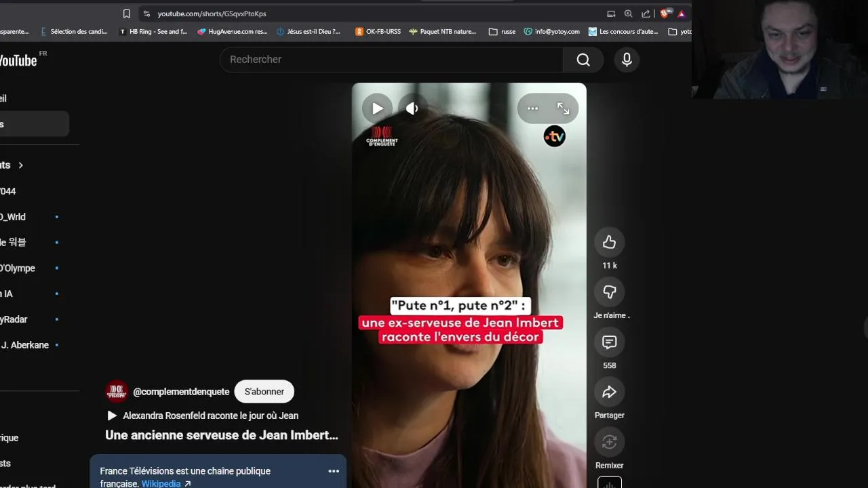Remix this Short
The height and width of the screenshot is (488, 868).
(609, 443)
